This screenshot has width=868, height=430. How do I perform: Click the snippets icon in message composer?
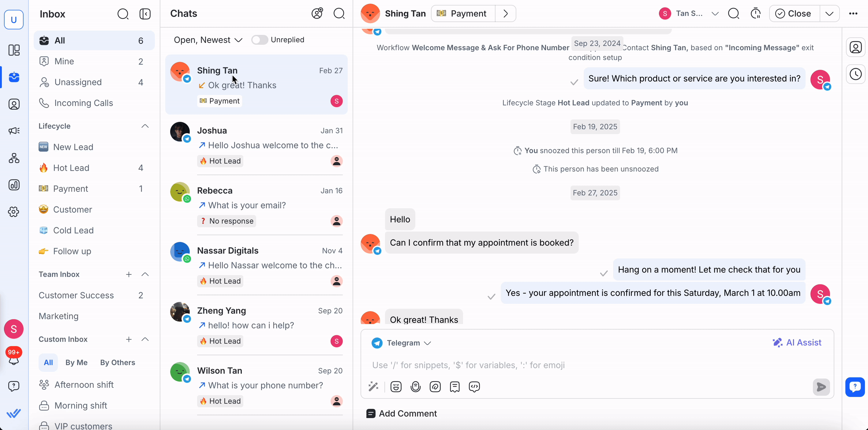point(455,387)
